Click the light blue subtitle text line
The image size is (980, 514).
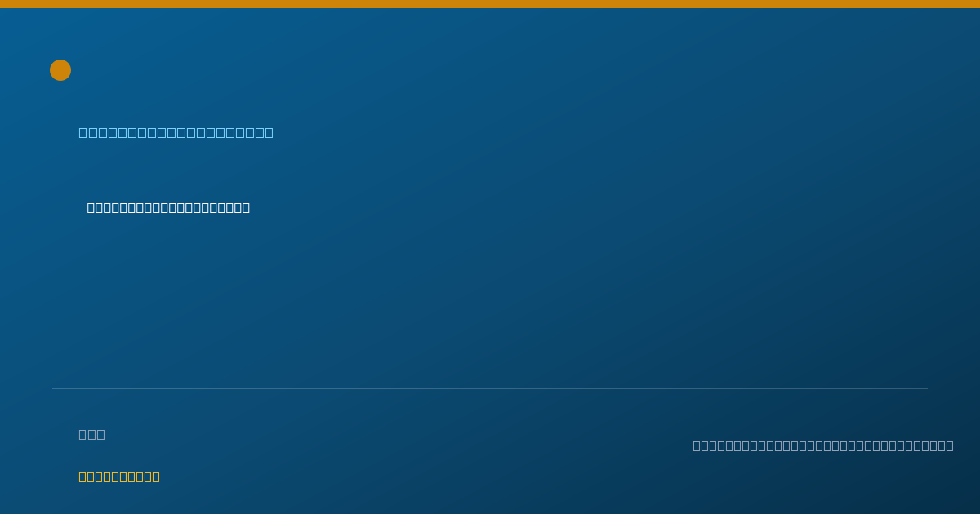tap(176, 132)
